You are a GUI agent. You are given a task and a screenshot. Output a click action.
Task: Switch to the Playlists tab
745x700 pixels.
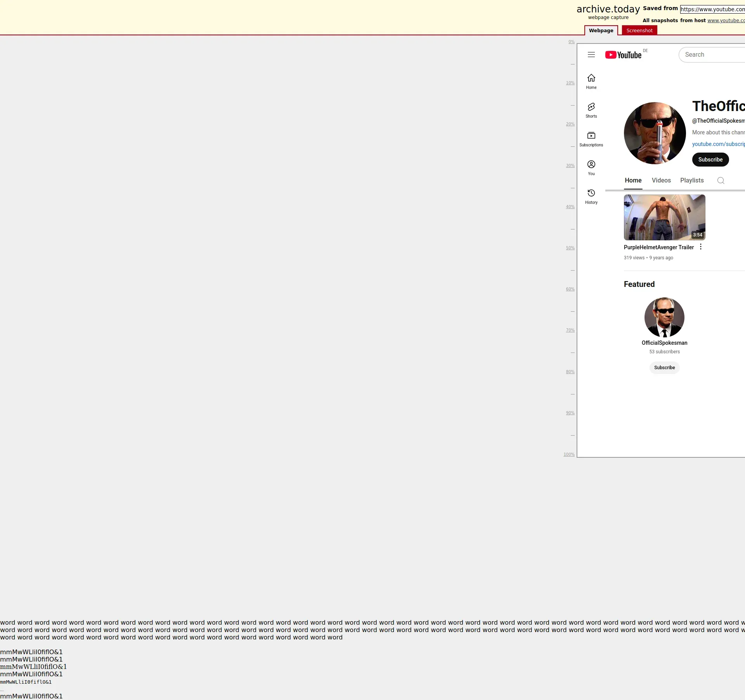691,181
